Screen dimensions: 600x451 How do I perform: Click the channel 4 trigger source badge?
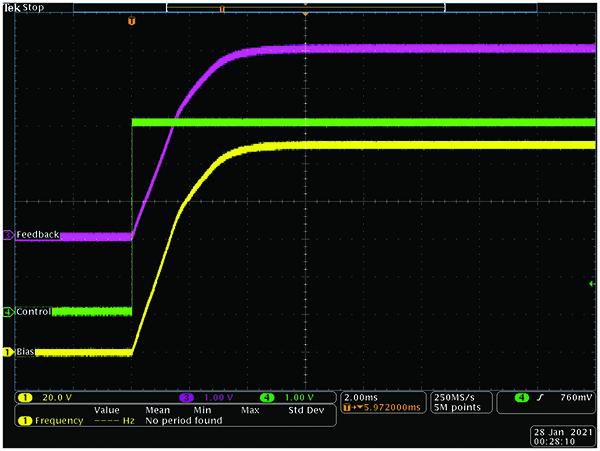coord(522,398)
